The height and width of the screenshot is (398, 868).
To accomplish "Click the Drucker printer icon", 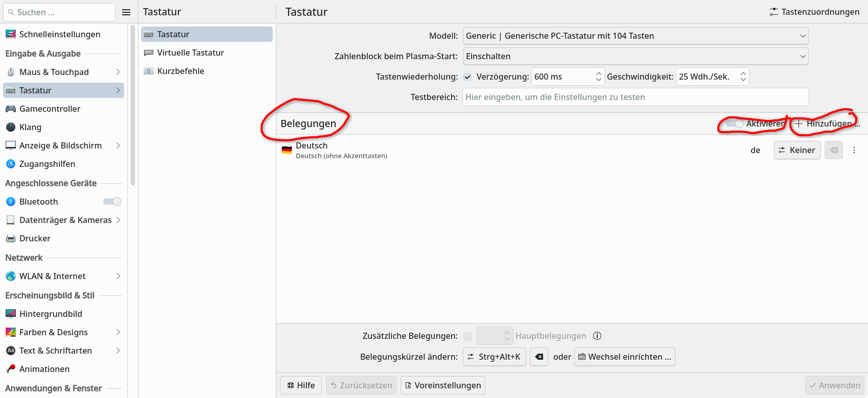I will click(11, 238).
